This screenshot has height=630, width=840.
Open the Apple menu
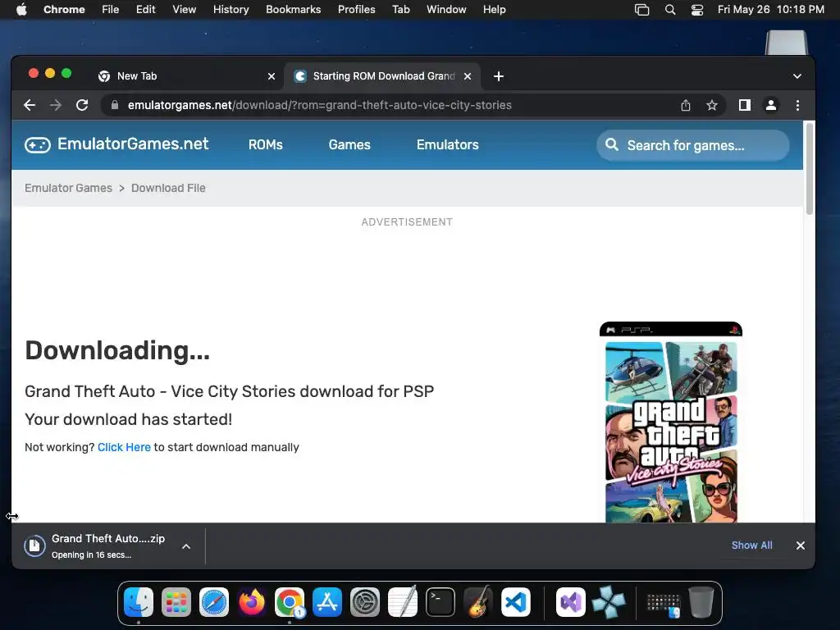point(21,10)
